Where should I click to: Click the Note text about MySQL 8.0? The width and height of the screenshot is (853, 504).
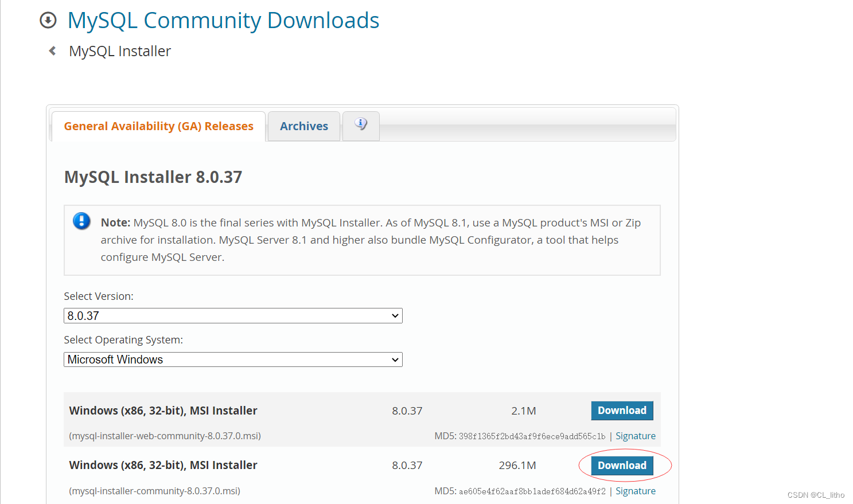(x=371, y=240)
